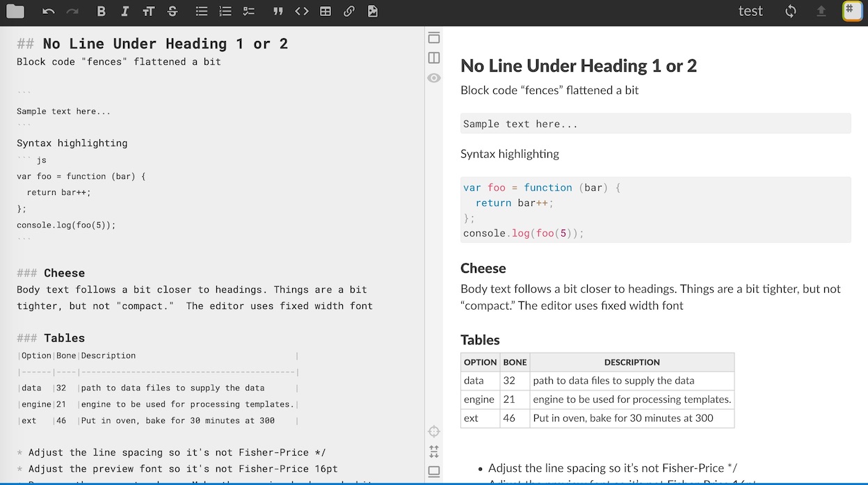Screen dimensions: 868x485
Task: Open the StackEdit side menu
Action: tap(852, 11)
